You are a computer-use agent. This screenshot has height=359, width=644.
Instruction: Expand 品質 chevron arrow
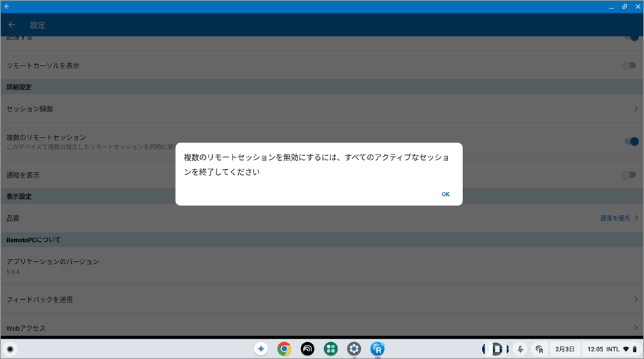pyautogui.click(x=636, y=218)
